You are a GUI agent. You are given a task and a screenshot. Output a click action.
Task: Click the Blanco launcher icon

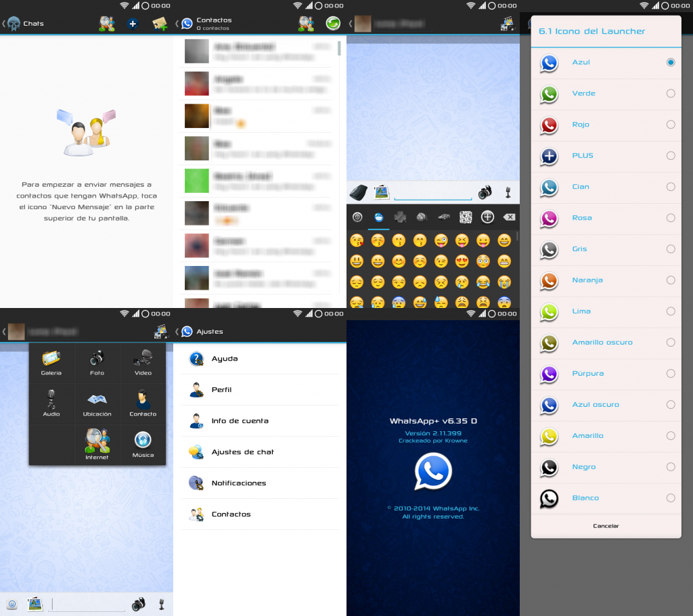(549, 498)
